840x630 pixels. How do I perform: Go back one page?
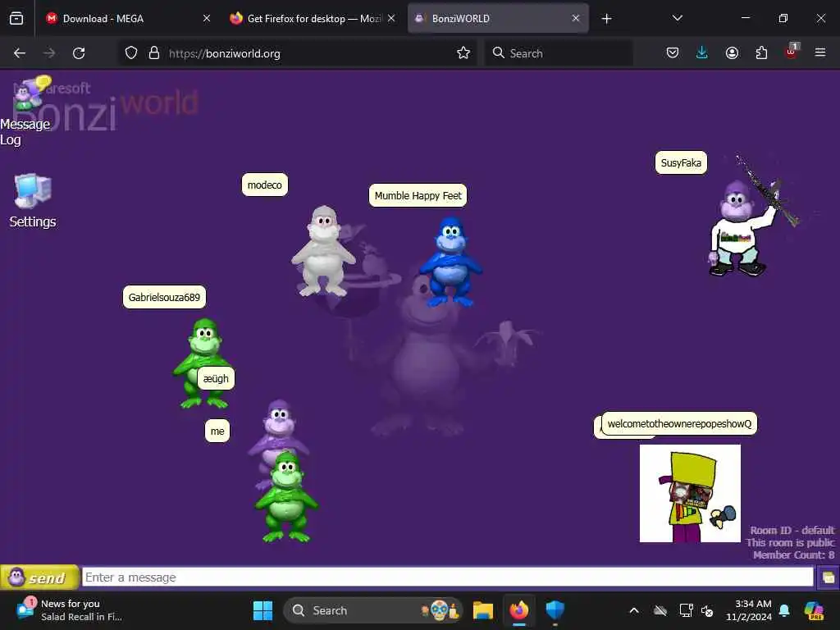[x=20, y=53]
